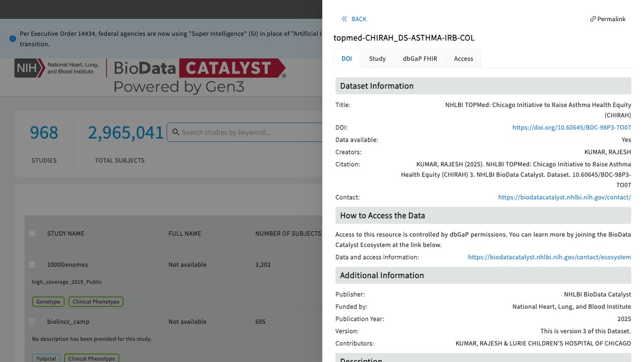Click the topmed-CHIRAH_DS-ASTHMA-IRB-COL title
This screenshot has width=644, height=362.
(x=404, y=38)
